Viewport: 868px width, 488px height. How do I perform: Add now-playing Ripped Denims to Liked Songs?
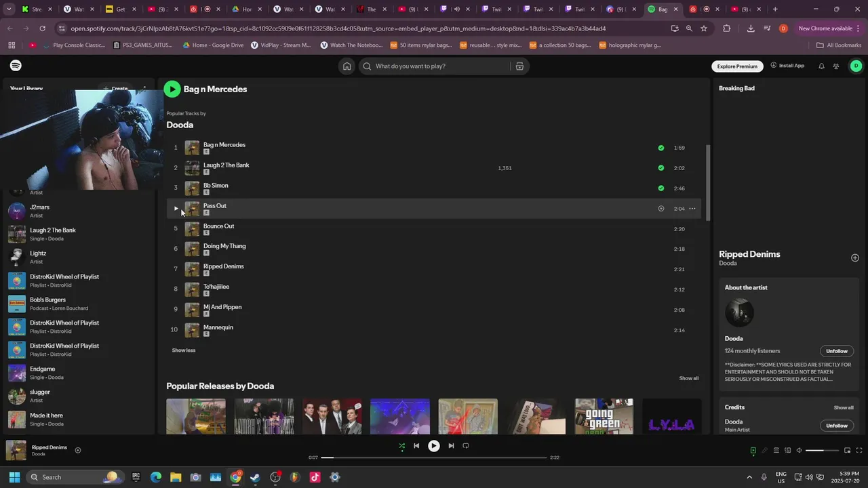(x=78, y=450)
